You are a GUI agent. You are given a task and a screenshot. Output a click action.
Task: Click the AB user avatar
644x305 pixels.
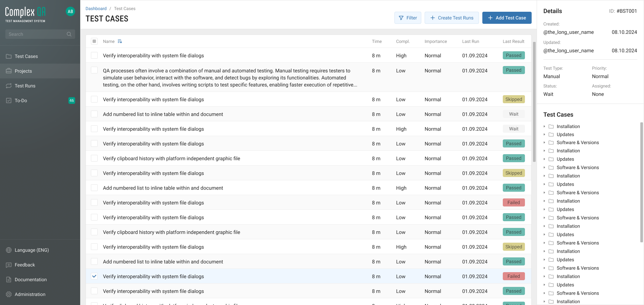(x=70, y=11)
